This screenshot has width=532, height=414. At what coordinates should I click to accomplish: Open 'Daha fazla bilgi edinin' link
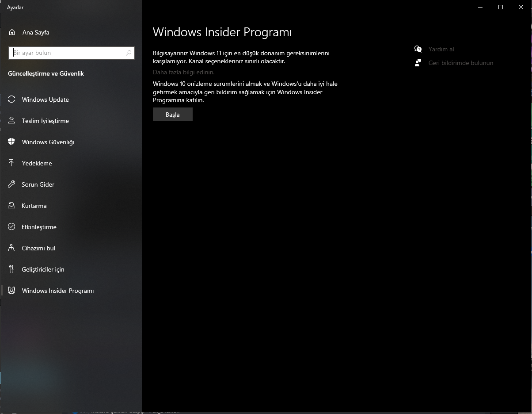[x=184, y=72]
